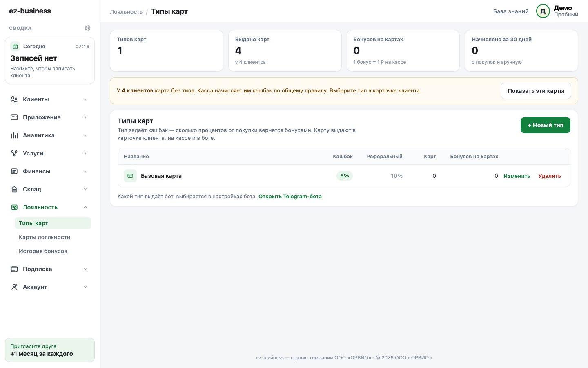This screenshot has height=368, width=588.
Task: Click Показать эти карты button
Action: 536,91
